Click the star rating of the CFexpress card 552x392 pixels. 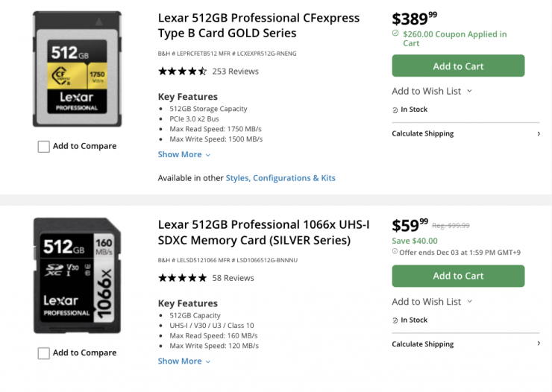182,72
